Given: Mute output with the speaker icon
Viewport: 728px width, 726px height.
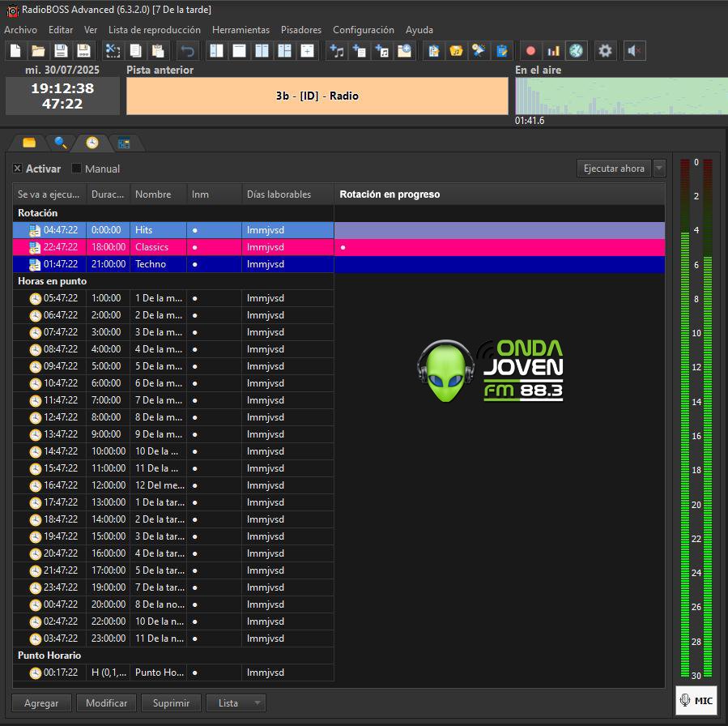Looking at the screenshot, I should tap(634, 50).
